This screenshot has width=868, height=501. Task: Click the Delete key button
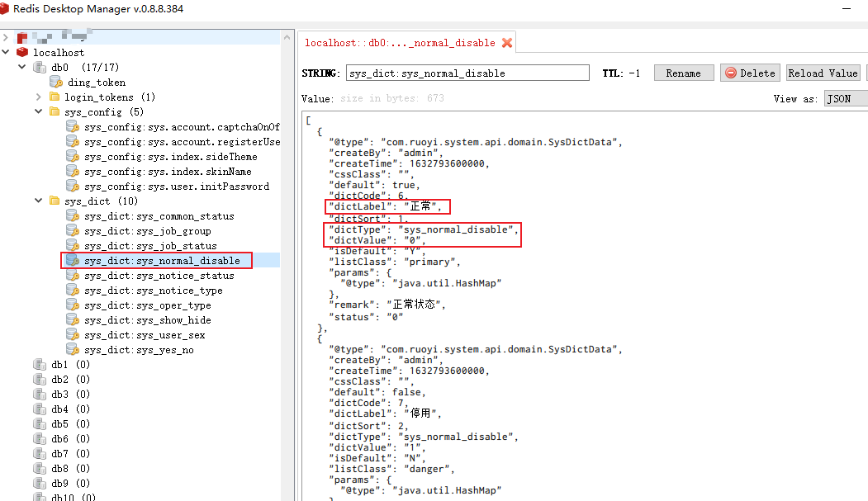750,73
